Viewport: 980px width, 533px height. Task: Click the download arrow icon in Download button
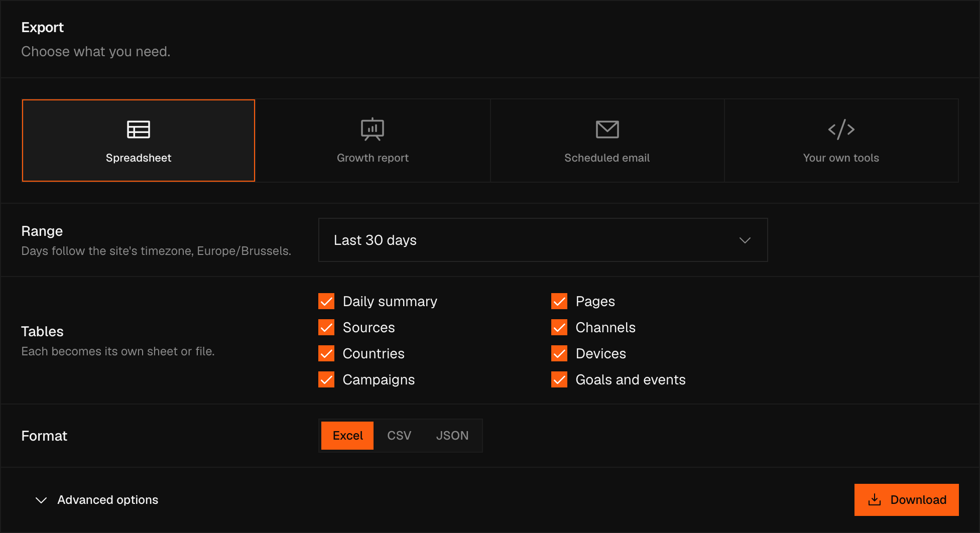875,499
